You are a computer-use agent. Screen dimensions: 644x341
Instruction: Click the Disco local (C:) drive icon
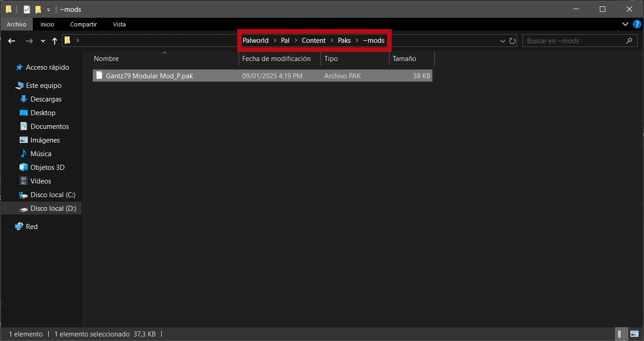[x=24, y=195]
